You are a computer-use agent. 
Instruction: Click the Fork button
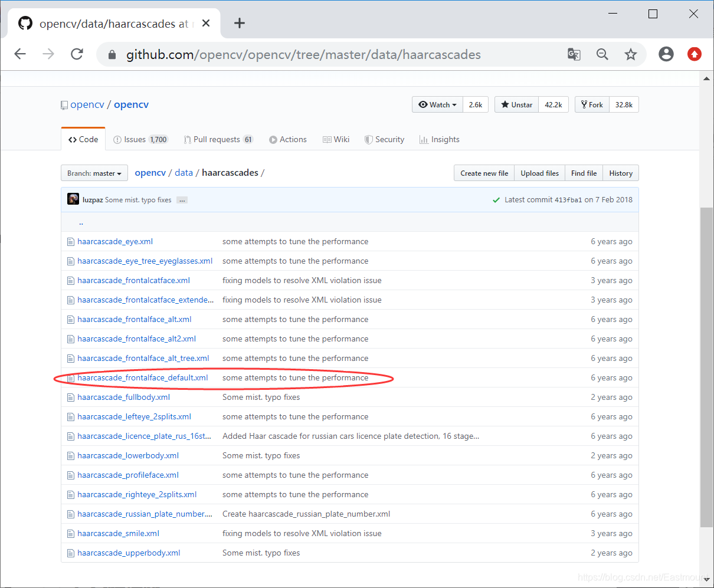coord(592,104)
